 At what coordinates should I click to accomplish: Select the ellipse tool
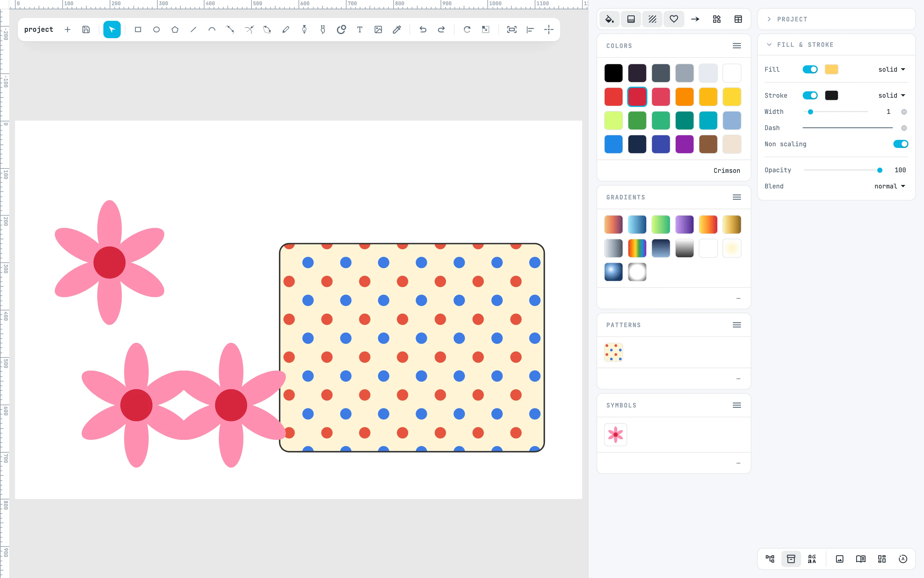click(156, 29)
